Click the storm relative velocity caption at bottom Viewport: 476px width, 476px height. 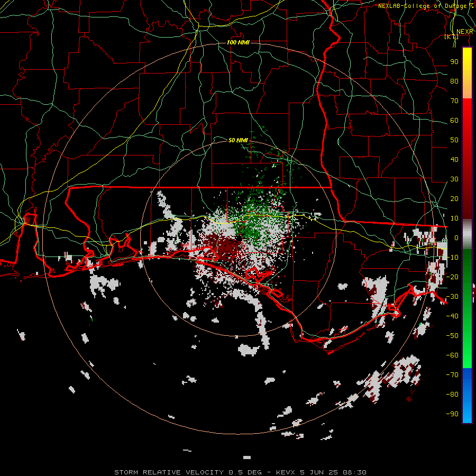240,472
